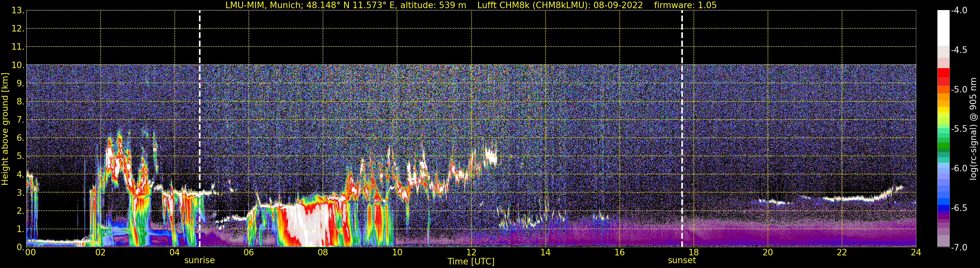The width and height of the screenshot is (980, 268).
Task: Select the white dashed sunset marker line
Action: [x=682, y=129]
